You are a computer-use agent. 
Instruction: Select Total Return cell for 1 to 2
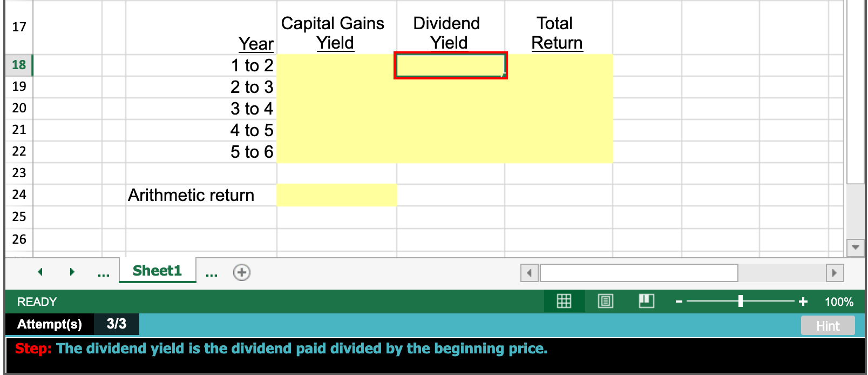[x=559, y=65]
